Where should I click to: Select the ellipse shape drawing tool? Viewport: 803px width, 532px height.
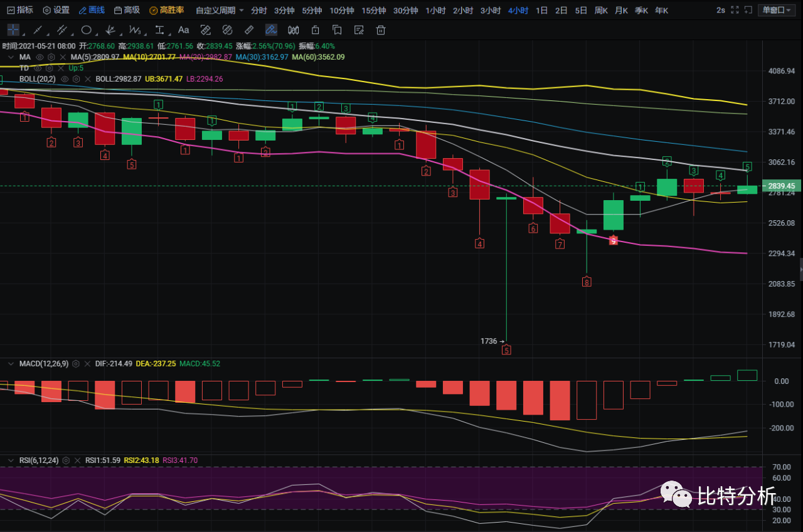point(87,29)
